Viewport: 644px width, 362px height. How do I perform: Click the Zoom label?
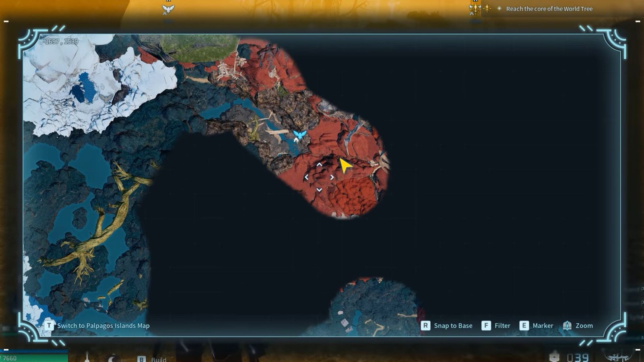pos(584,326)
